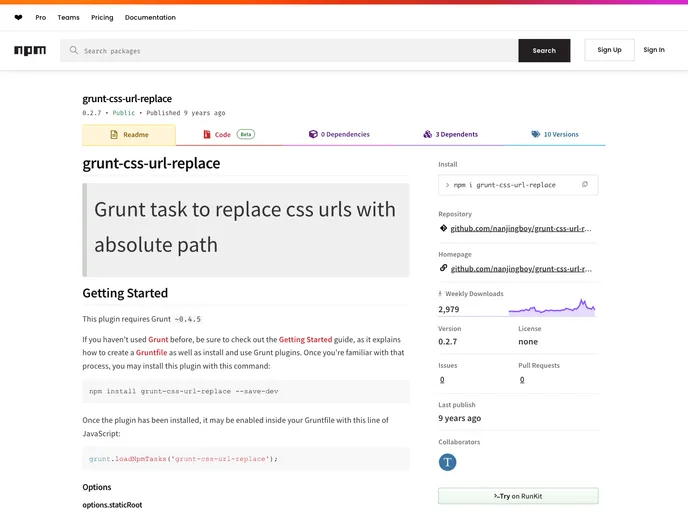
Task: Click the 2,979 weekly downloads value
Action: pyautogui.click(x=448, y=309)
